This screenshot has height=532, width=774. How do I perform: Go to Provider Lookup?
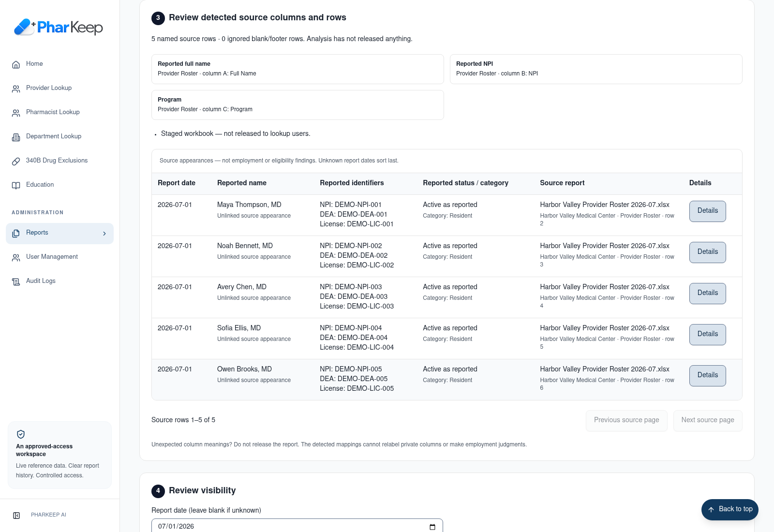(60, 88)
